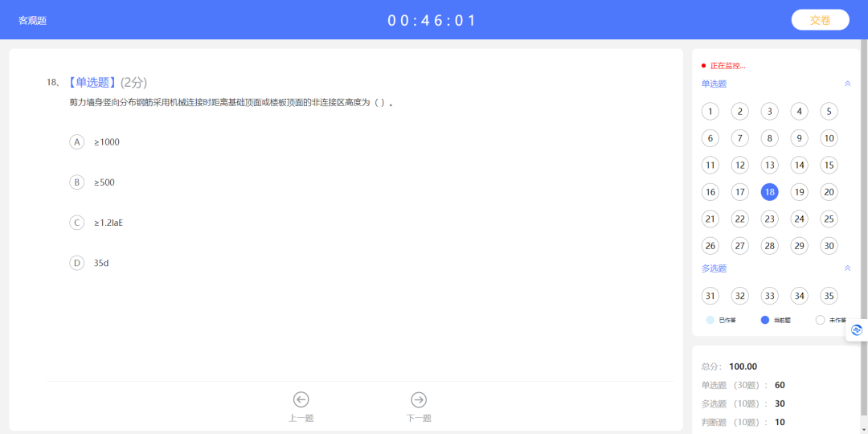Select question 30 in the list

click(x=829, y=246)
